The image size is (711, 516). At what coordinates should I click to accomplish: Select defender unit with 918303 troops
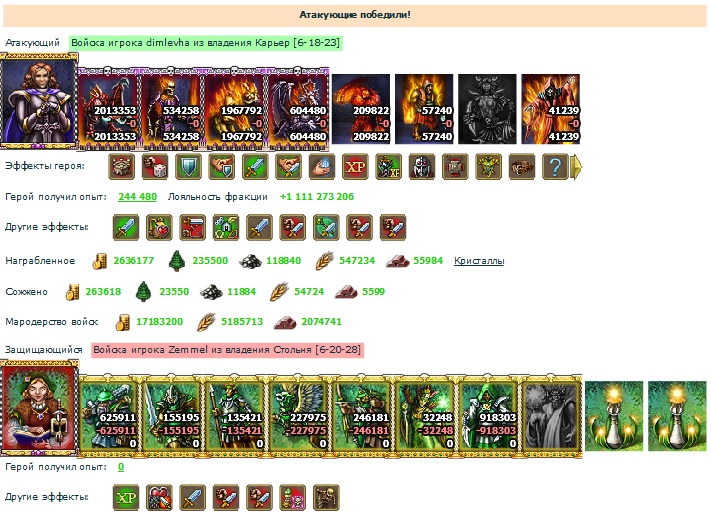point(488,416)
